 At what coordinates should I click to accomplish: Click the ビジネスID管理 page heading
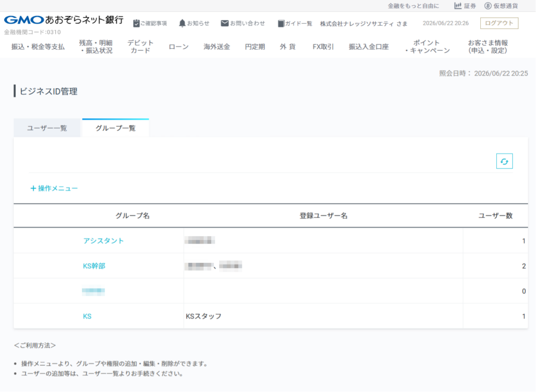pos(49,91)
